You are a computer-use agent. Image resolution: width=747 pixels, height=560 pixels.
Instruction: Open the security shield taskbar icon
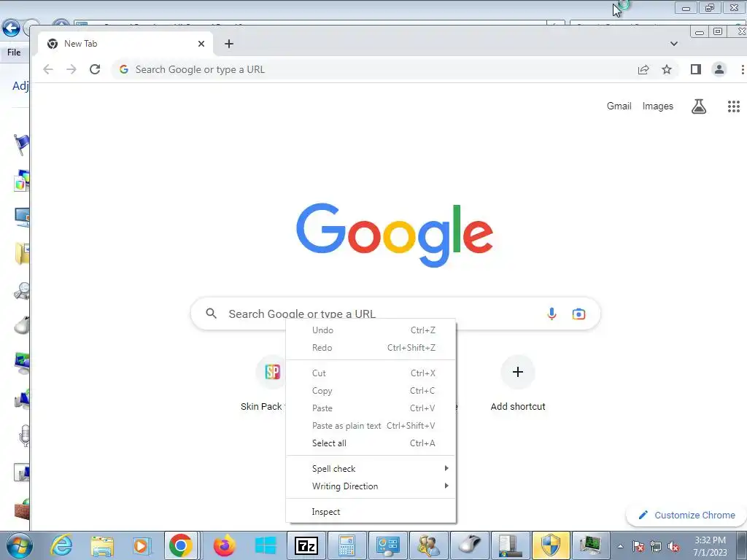click(x=551, y=545)
